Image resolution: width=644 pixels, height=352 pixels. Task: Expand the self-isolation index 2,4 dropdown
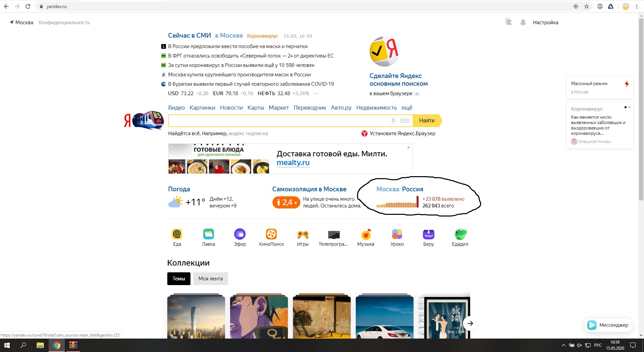(286, 202)
